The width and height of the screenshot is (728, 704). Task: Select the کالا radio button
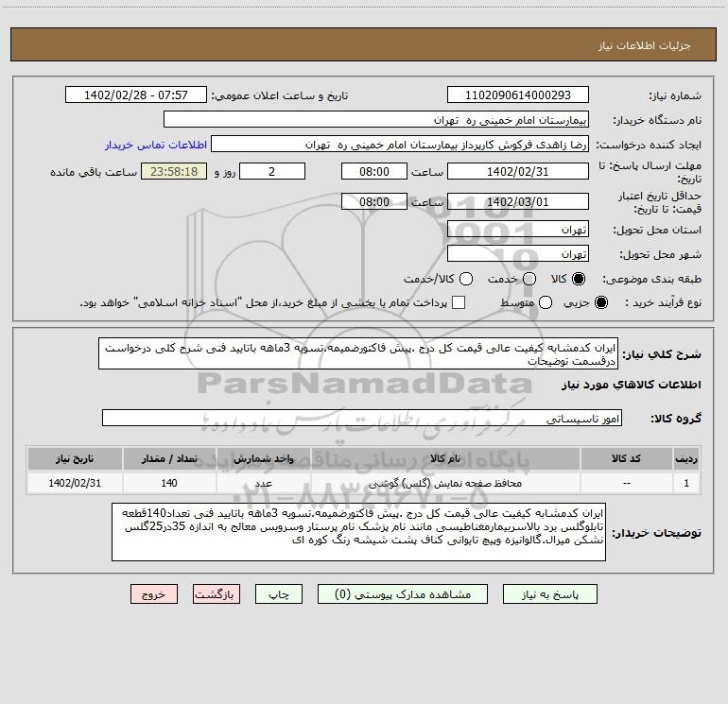tap(579, 279)
